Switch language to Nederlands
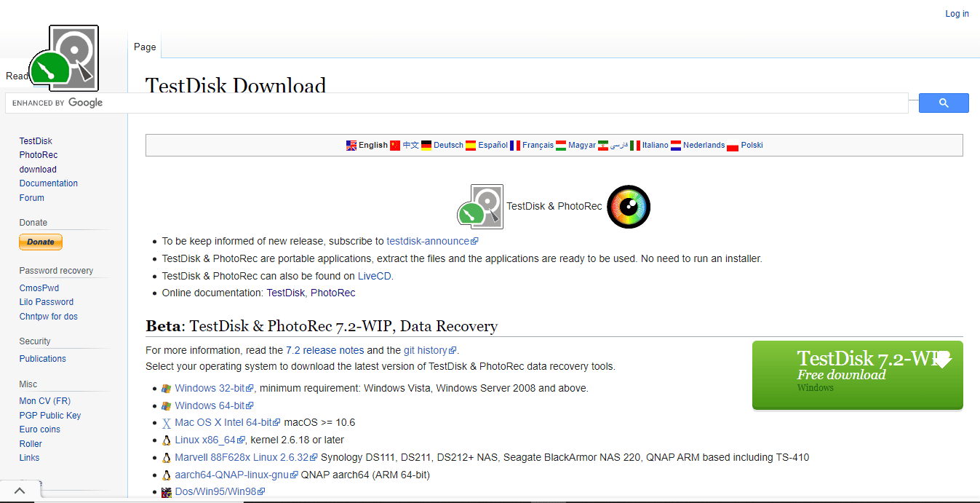 [x=704, y=146]
